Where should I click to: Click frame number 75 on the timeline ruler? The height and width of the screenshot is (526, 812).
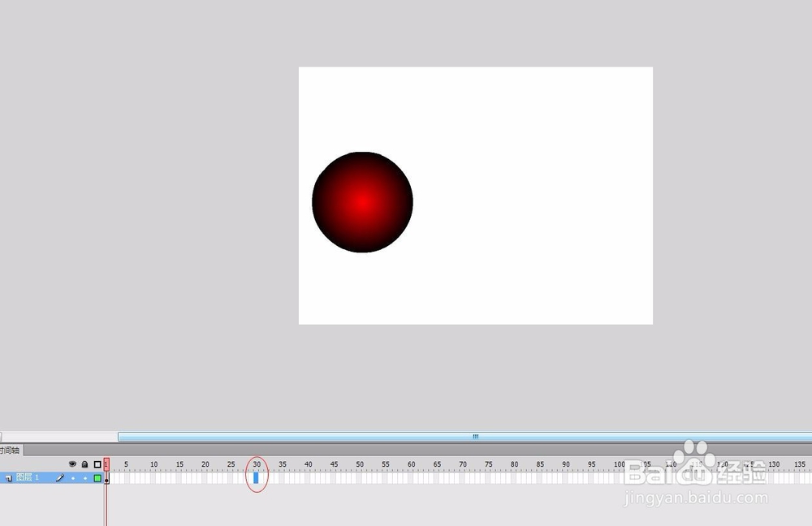click(x=488, y=464)
